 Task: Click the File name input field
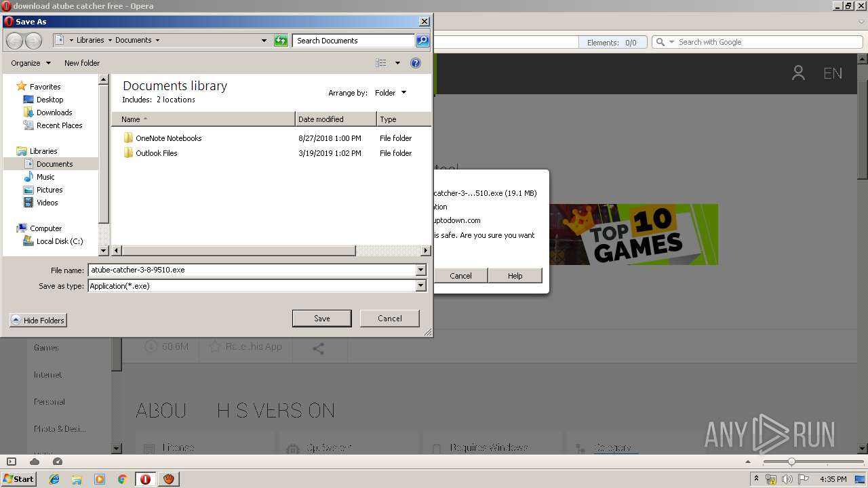(252, 270)
